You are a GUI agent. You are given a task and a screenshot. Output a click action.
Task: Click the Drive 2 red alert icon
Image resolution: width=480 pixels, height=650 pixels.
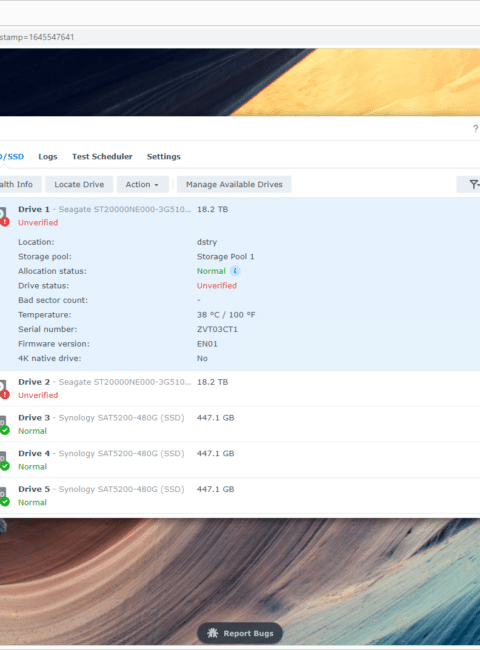pos(5,395)
